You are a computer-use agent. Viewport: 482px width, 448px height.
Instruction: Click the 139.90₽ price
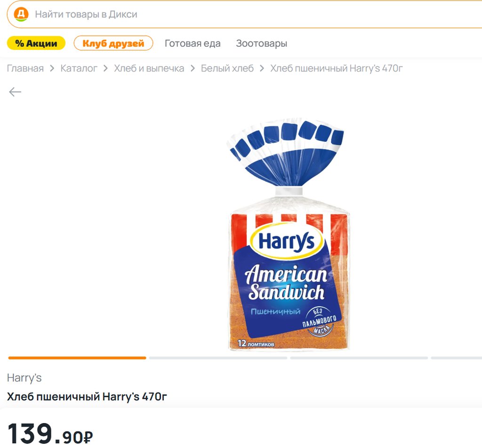point(50,433)
